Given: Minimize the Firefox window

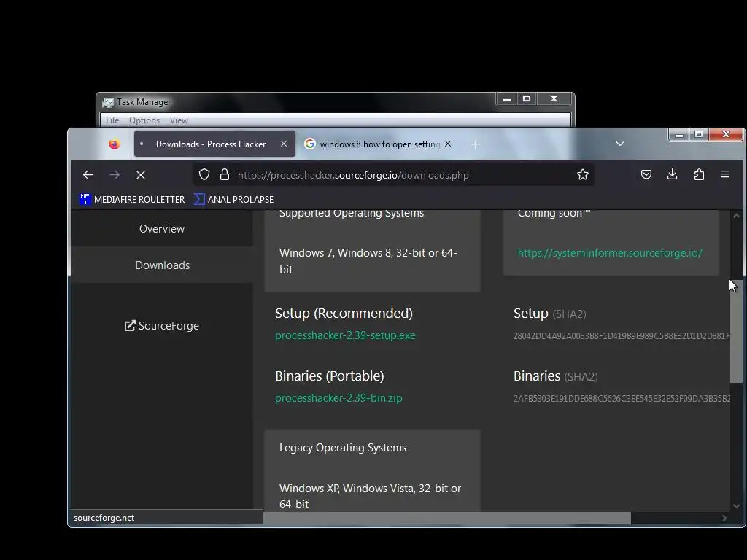Looking at the screenshot, I should 679,135.
